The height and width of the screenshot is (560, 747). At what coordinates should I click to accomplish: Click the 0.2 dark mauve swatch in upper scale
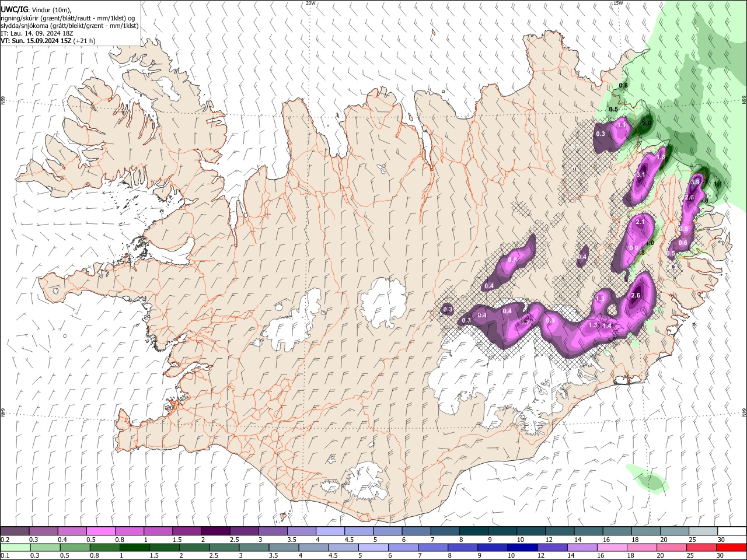coord(15,531)
